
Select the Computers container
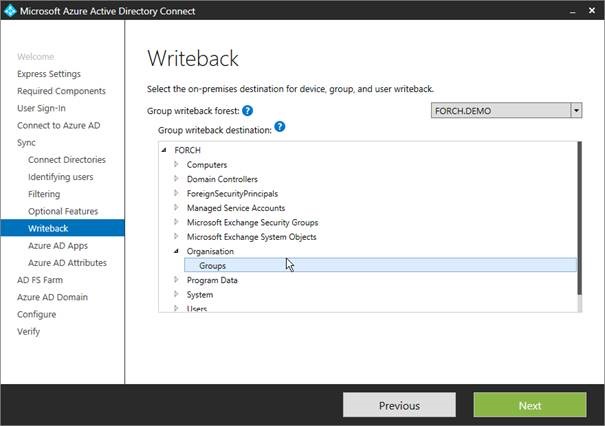(207, 165)
